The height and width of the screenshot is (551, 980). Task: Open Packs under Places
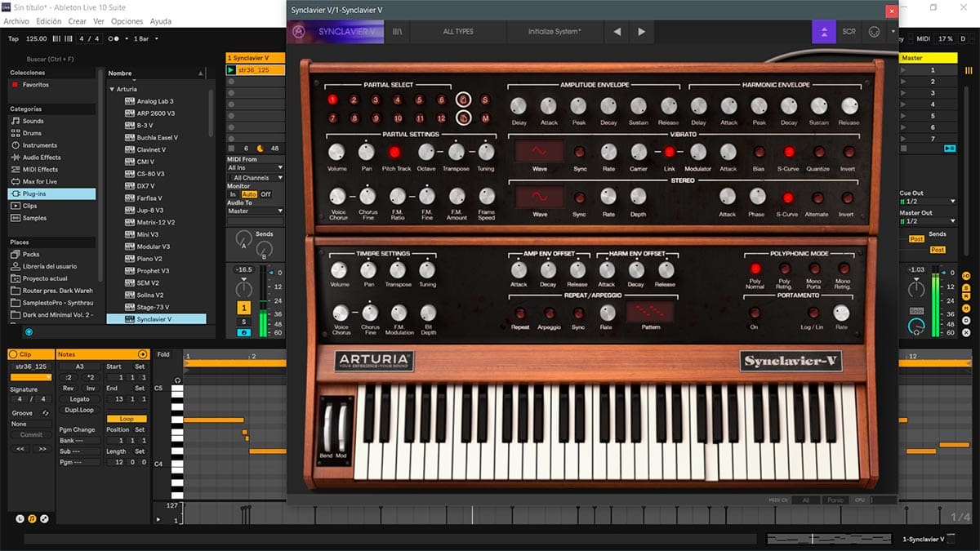[31, 254]
